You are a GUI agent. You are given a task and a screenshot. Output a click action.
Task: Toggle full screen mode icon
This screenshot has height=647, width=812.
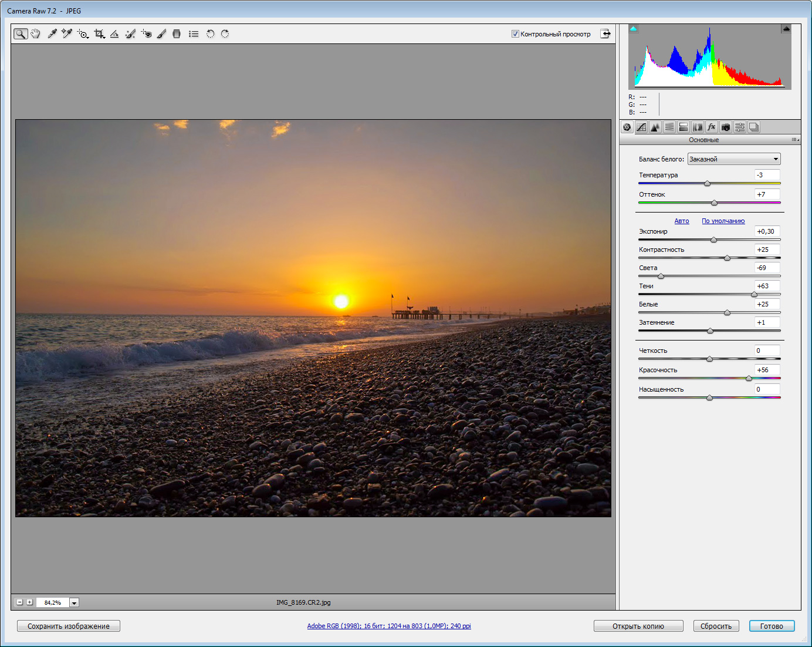coord(605,34)
